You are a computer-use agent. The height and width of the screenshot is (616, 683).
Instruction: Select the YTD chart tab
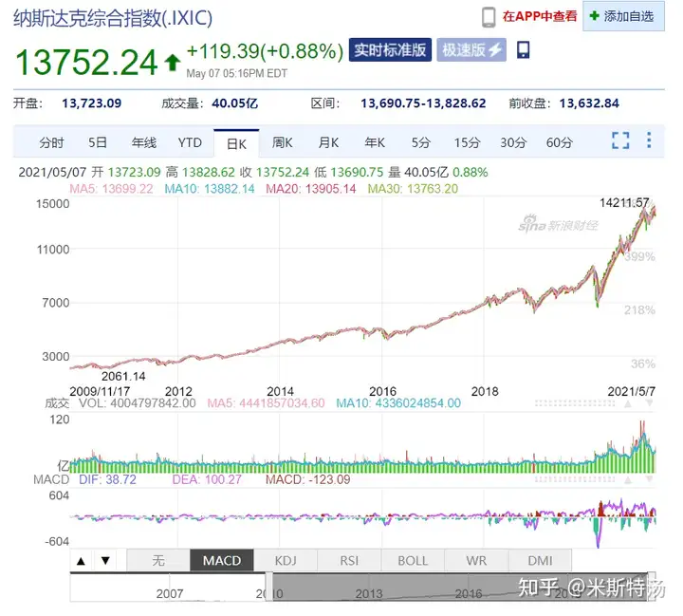[x=190, y=142]
